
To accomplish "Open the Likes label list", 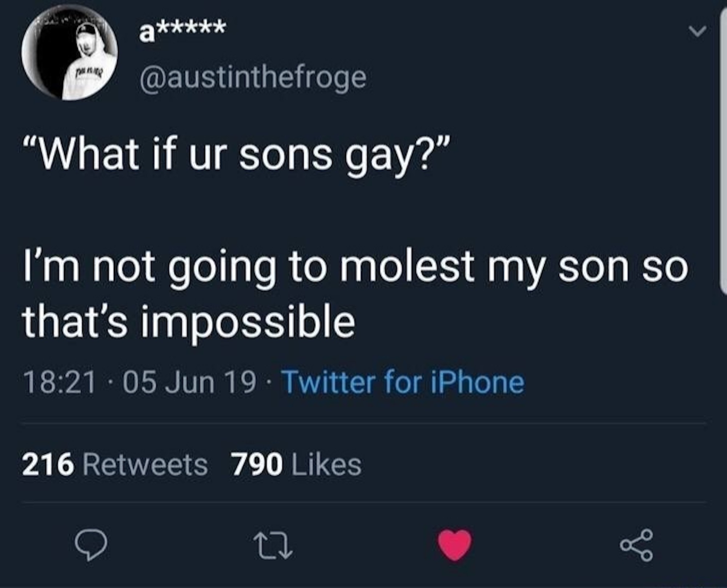I will (327, 465).
